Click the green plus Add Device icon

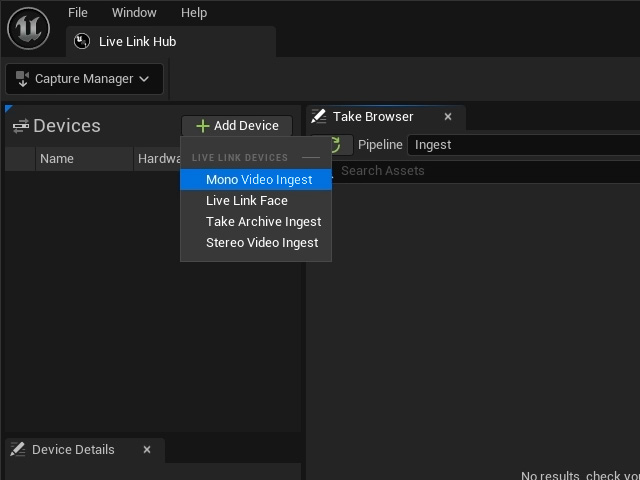202,126
